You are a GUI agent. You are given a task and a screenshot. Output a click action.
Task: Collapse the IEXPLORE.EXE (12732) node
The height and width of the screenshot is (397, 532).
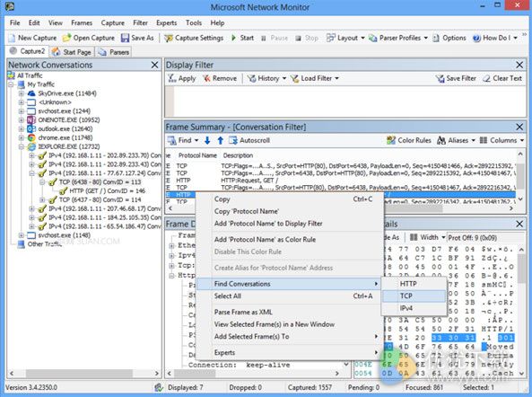coord(21,146)
